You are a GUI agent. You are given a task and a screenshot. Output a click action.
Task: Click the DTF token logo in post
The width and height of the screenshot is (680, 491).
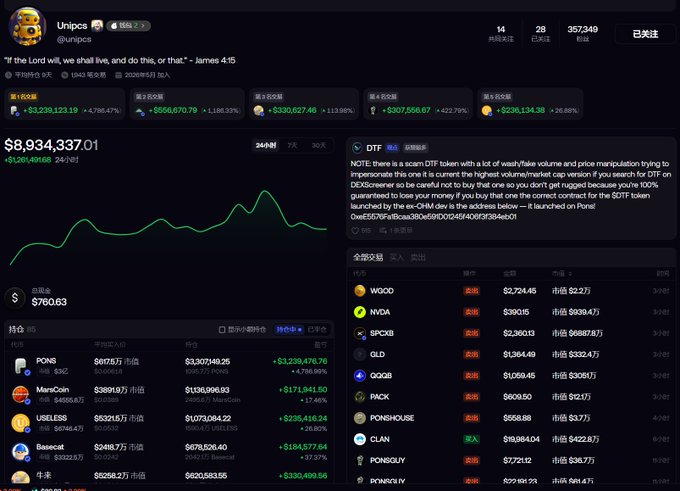357,148
